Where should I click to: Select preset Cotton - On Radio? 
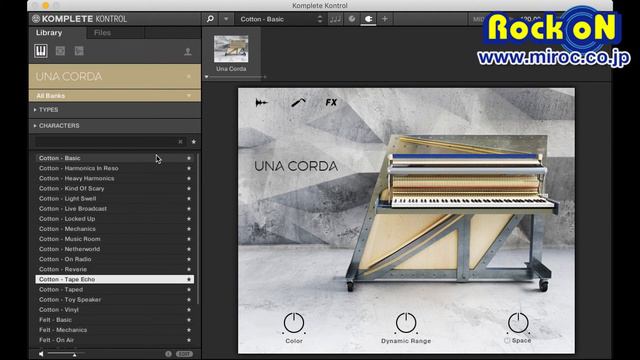point(115,259)
